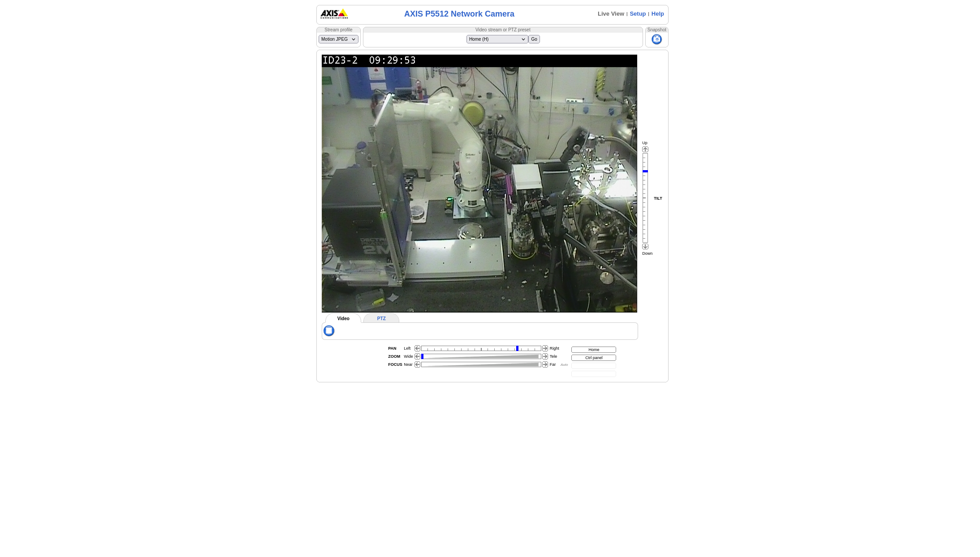
Task: Click the tilt Up arrow
Action: point(645,149)
